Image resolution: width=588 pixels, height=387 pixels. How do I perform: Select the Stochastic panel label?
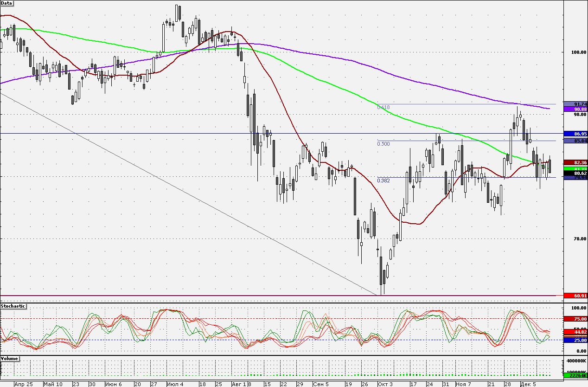13,306
